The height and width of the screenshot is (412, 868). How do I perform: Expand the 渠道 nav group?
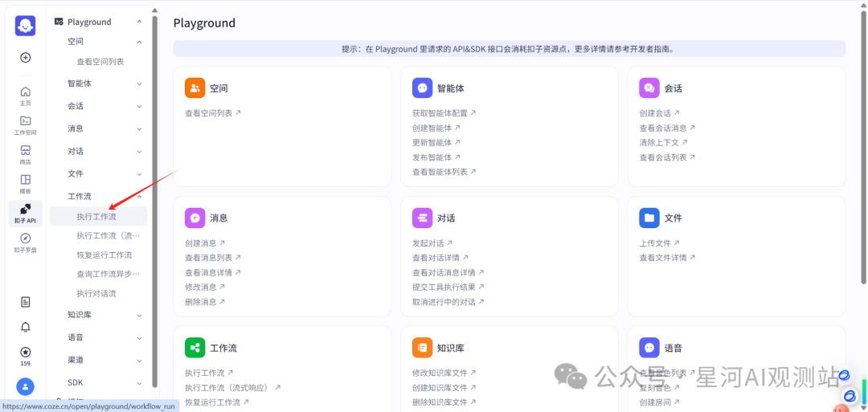point(140,360)
